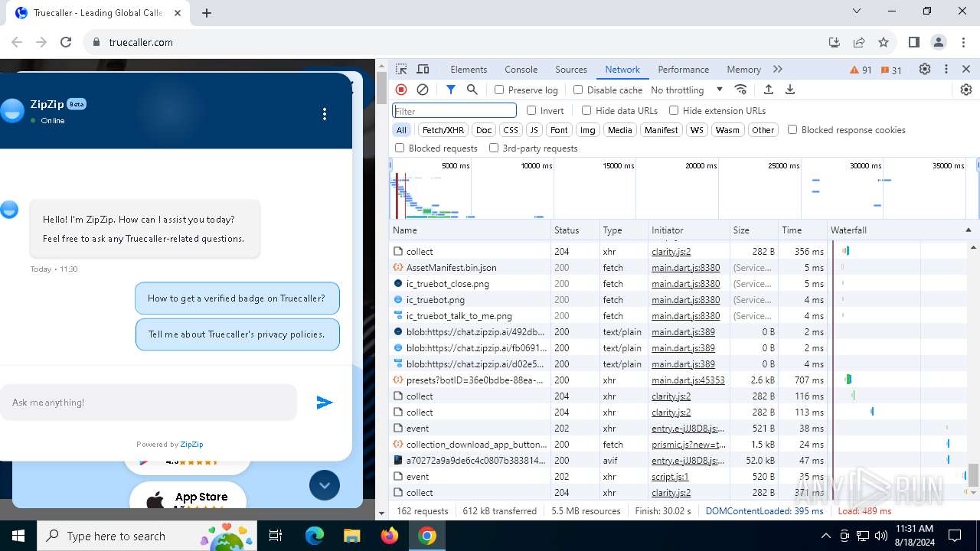Collapse the chat with down chevron button
The height and width of the screenshot is (551, 980).
[325, 485]
